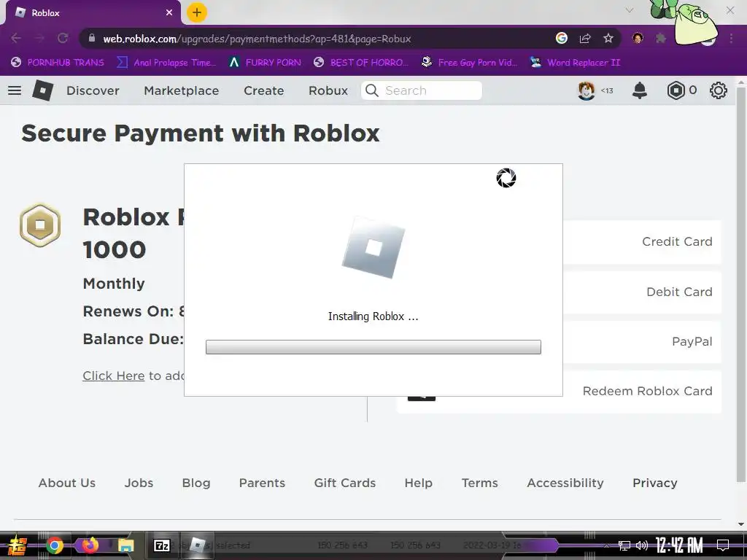The width and height of the screenshot is (747, 560).
Task: Click the spinning loader in installer dialog
Action: (x=506, y=178)
